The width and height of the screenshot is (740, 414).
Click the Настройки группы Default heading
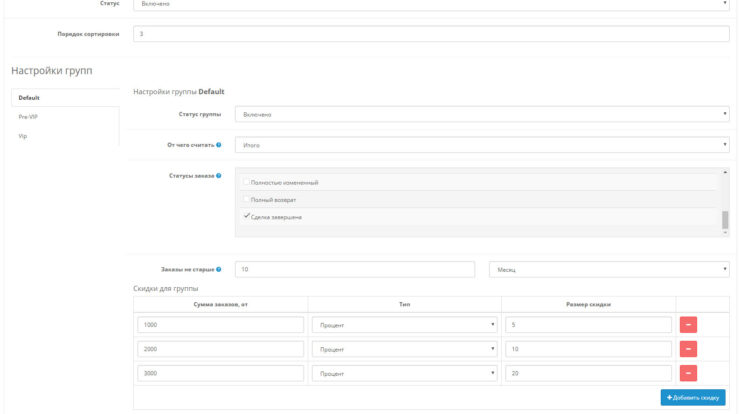click(x=179, y=92)
